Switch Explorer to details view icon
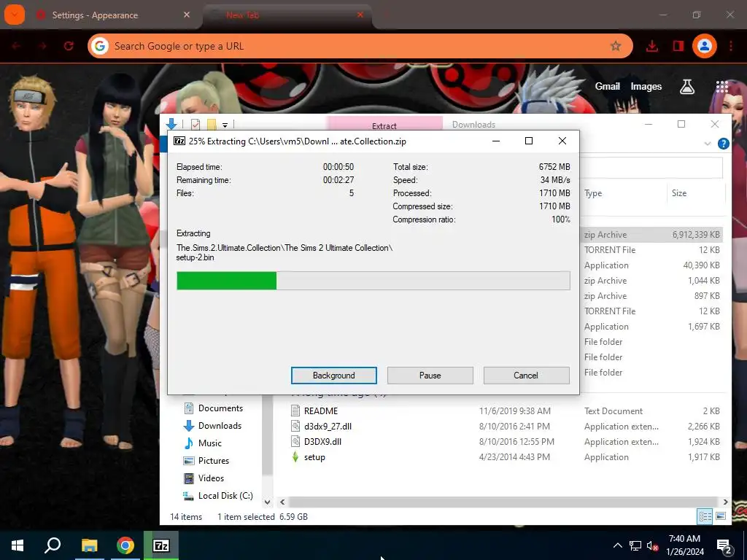The height and width of the screenshot is (560, 747). click(705, 516)
